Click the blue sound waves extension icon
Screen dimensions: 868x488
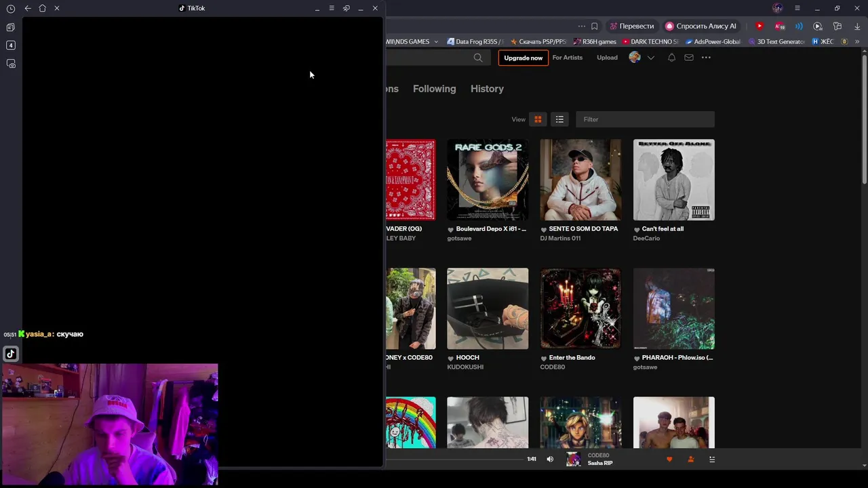[x=799, y=26]
